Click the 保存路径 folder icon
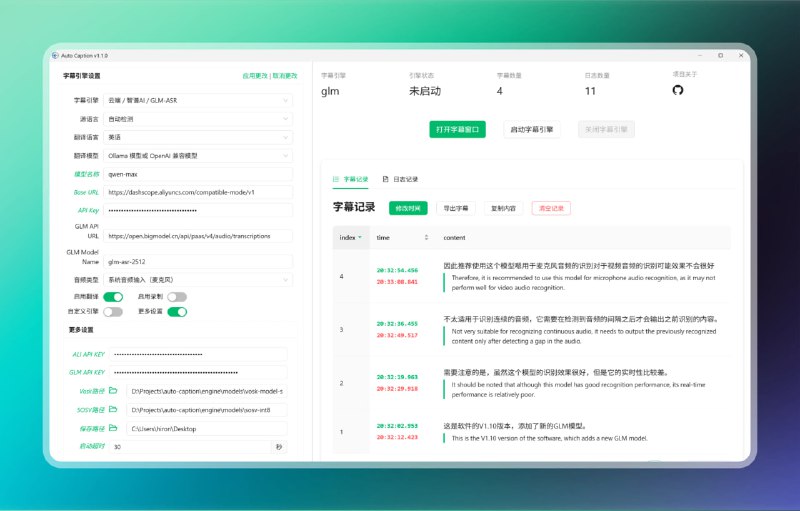 click(x=113, y=428)
